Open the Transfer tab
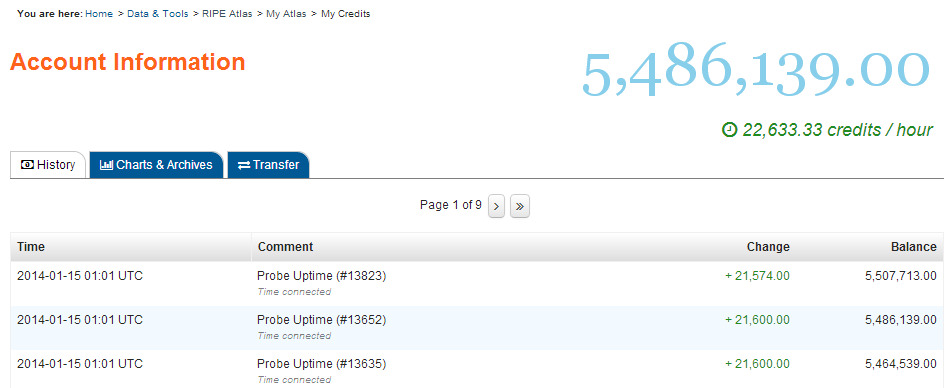The height and width of the screenshot is (388, 946). pyautogui.click(x=268, y=165)
